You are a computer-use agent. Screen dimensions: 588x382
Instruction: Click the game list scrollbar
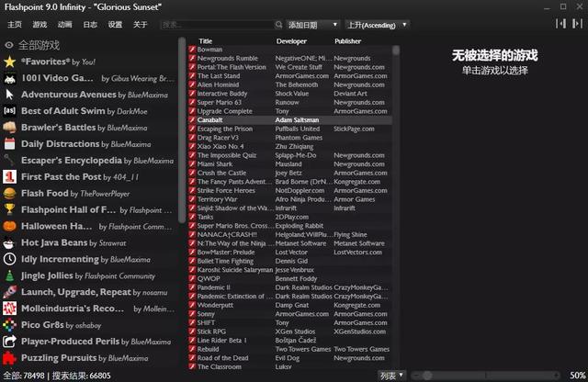396,51
